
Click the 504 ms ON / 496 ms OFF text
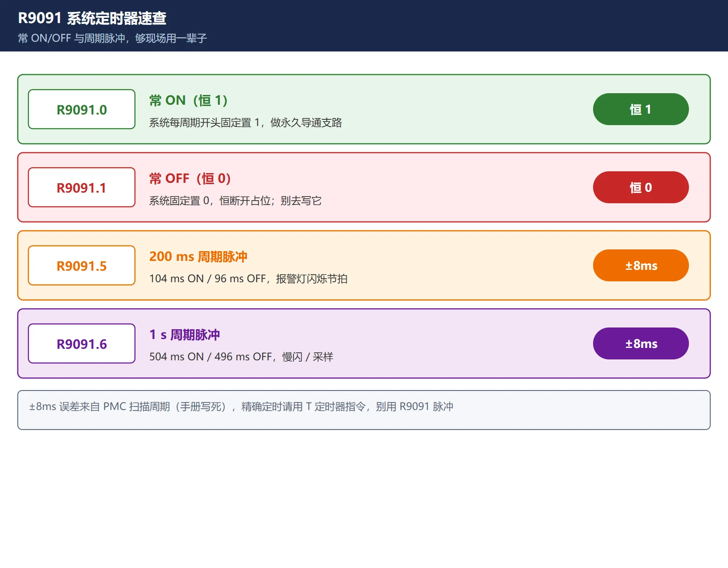(x=241, y=357)
